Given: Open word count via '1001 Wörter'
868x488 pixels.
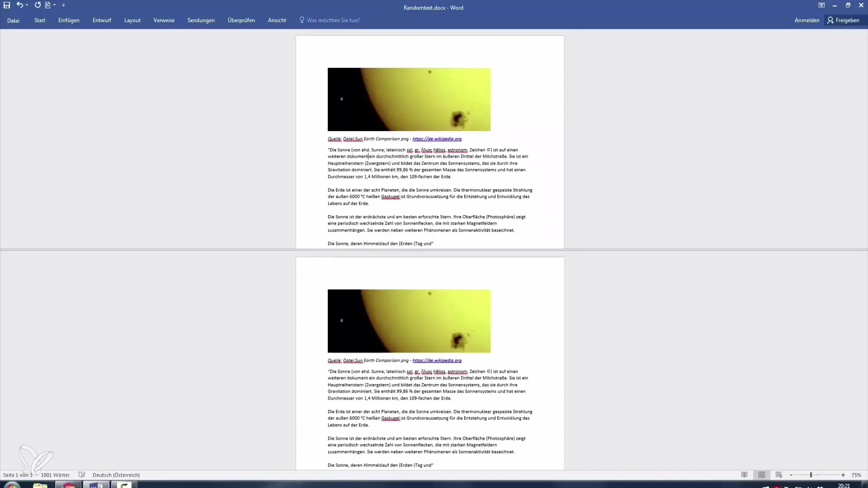Looking at the screenshot, I should [55, 475].
